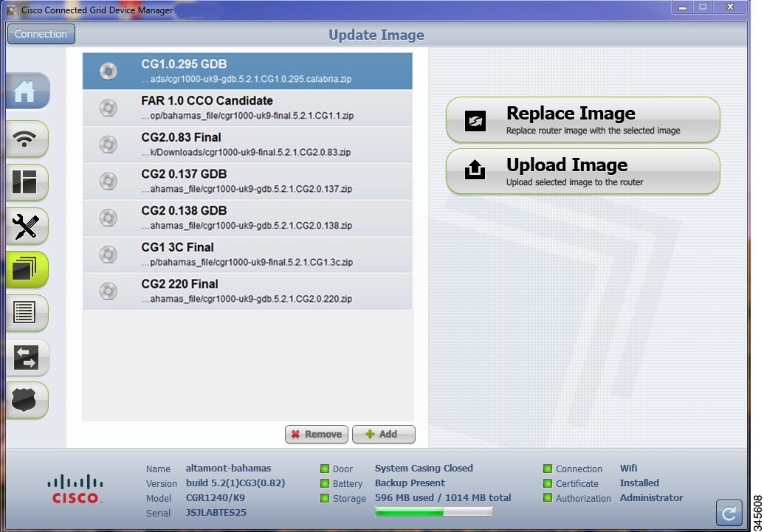Click the 'Installed' certificate value
This screenshot has height=532, width=764.
[x=639, y=483]
